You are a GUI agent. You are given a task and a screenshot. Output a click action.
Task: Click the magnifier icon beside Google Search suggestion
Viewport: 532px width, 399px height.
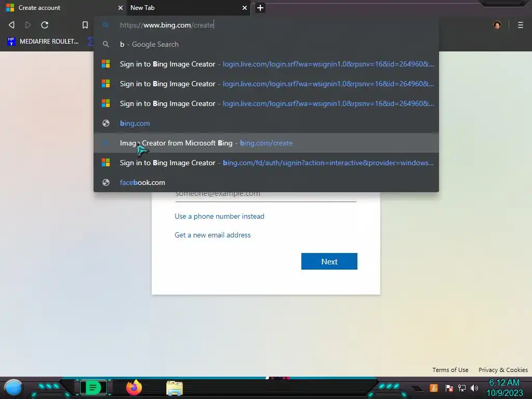tap(106, 45)
